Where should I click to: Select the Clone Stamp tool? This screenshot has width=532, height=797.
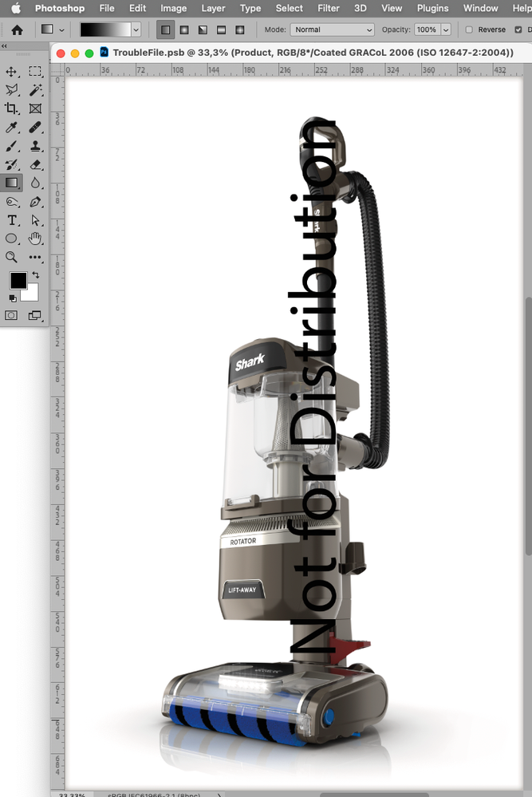click(35, 146)
